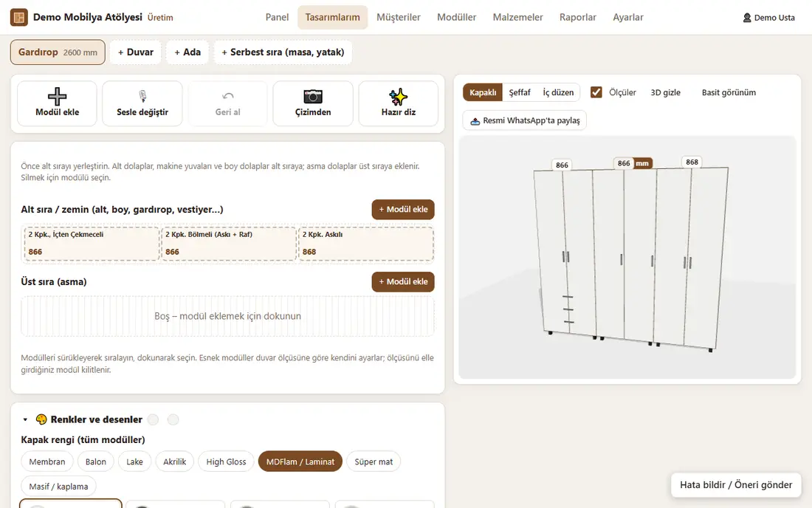The height and width of the screenshot is (508, 812).
Task: Switch the view mode to Şeffaf
Action: (520, 92)
